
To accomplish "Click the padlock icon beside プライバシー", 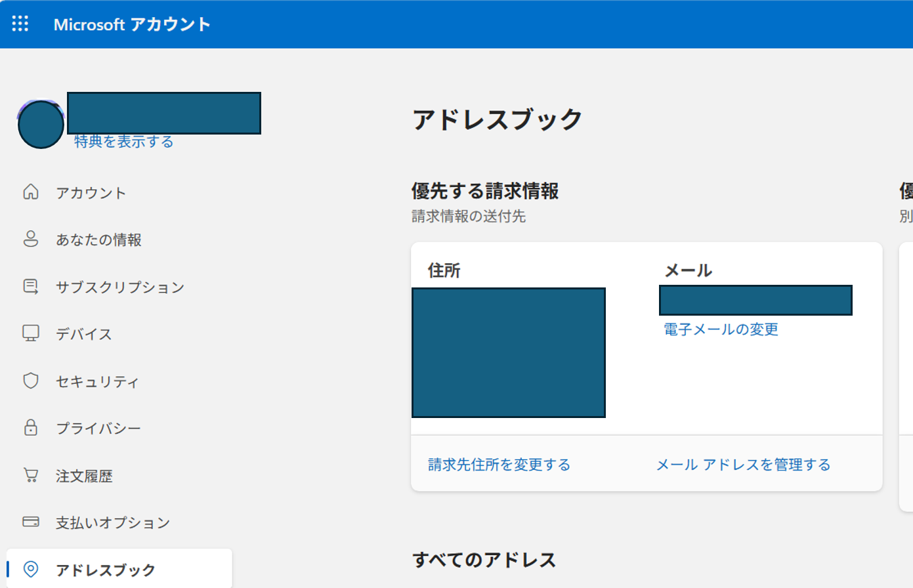I will [x=31, y=428].
